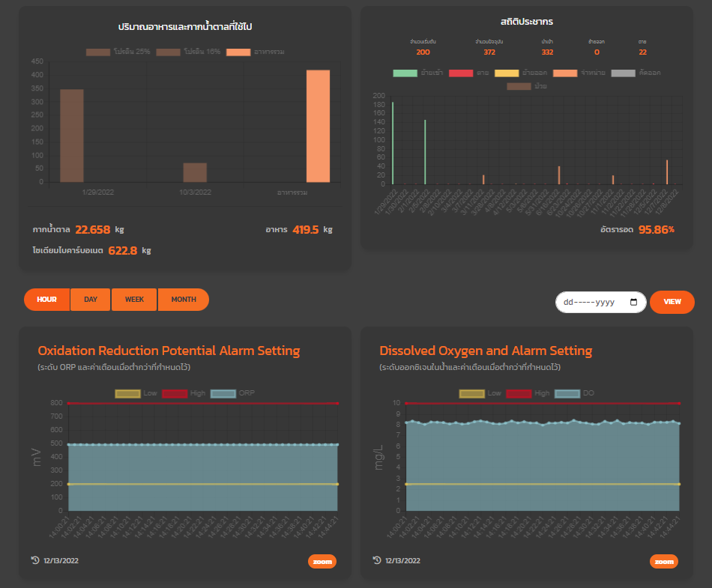The height and width of the screenshot is (588, 712).
Task: Click zoom button on ORP chart
Action: pyautogui.click(x=322, y=562)
